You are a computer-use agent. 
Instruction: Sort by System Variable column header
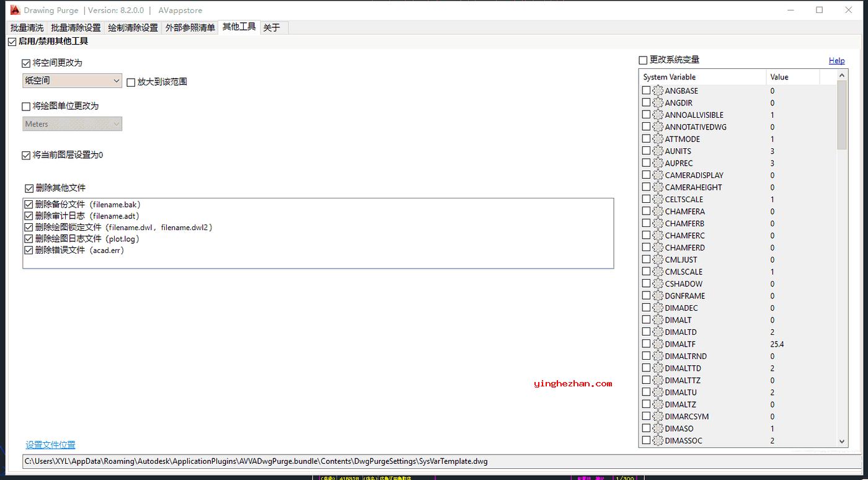pos(702,77)
